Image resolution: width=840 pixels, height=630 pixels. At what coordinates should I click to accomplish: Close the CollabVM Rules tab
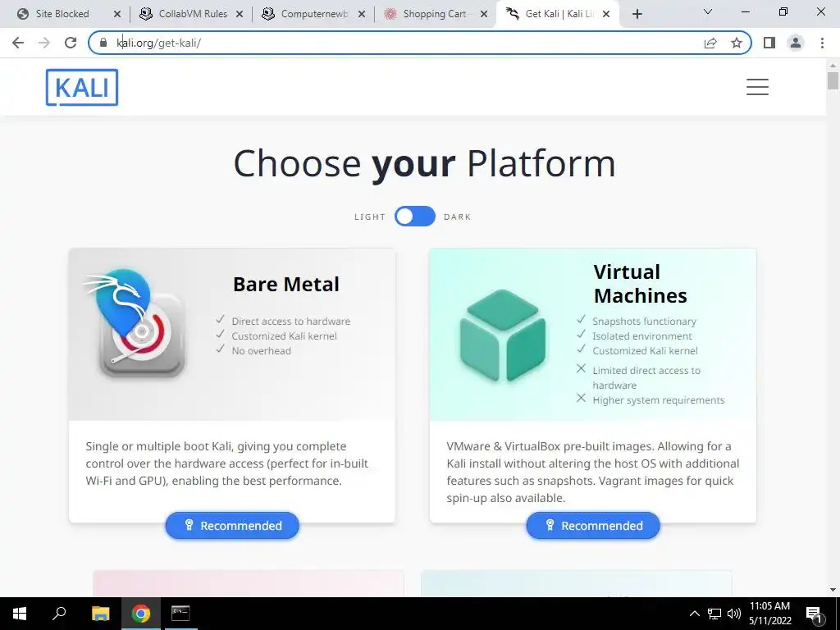240,15
